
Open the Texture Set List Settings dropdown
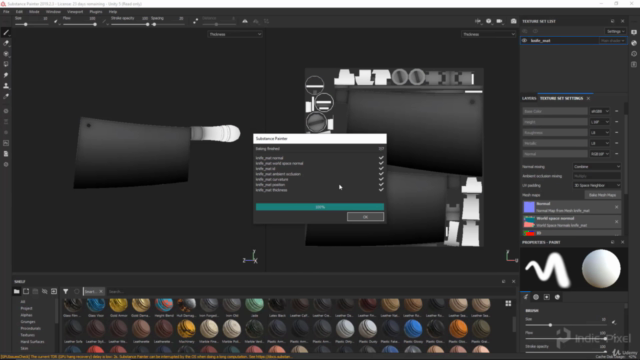click(x=615, y=31)
